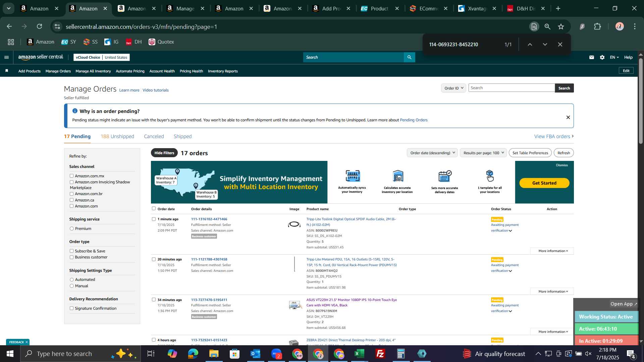The image size is (644, 362).
Task: Open the EN language dropdown
Action: coord(614,57)
